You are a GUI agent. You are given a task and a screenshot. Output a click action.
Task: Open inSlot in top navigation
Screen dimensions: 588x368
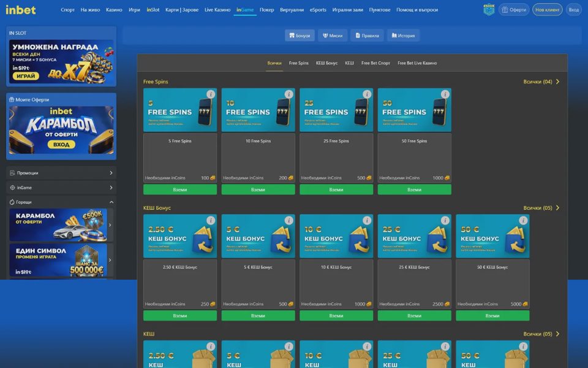pyautogui.click(x=153, y=10)
